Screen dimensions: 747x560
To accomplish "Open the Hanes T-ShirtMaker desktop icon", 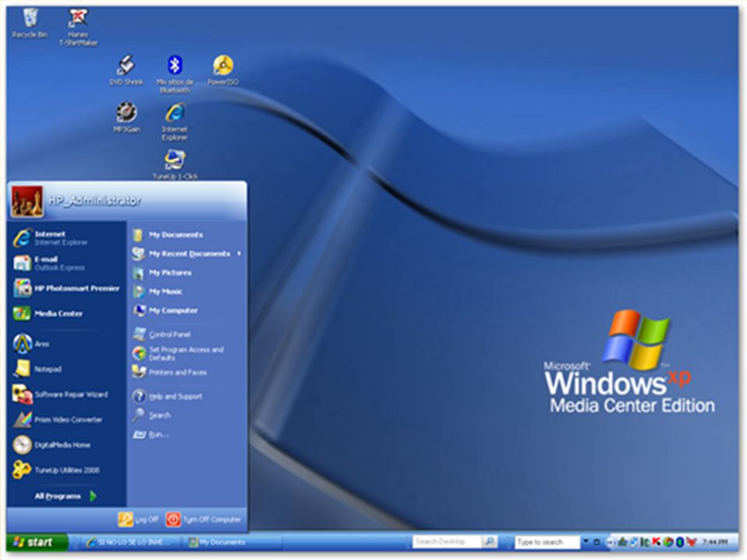I will point(78,28).
